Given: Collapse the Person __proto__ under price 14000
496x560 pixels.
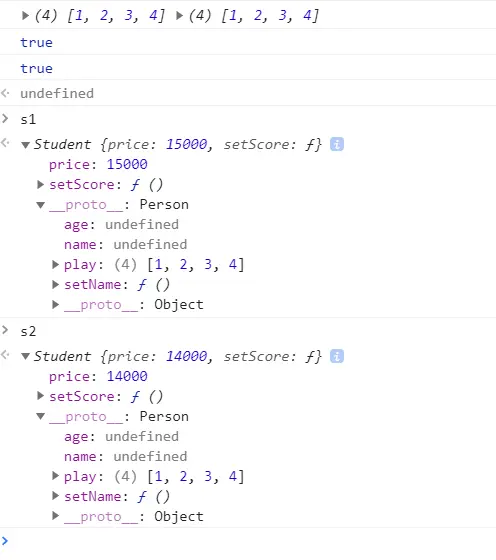Looking at the screenshot, I should pos(40,416).
